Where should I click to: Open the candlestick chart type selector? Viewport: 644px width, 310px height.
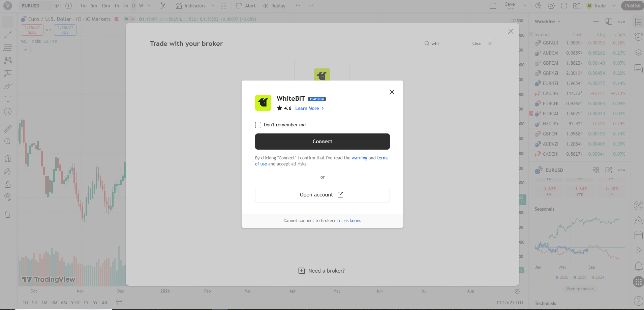(163, 6)
